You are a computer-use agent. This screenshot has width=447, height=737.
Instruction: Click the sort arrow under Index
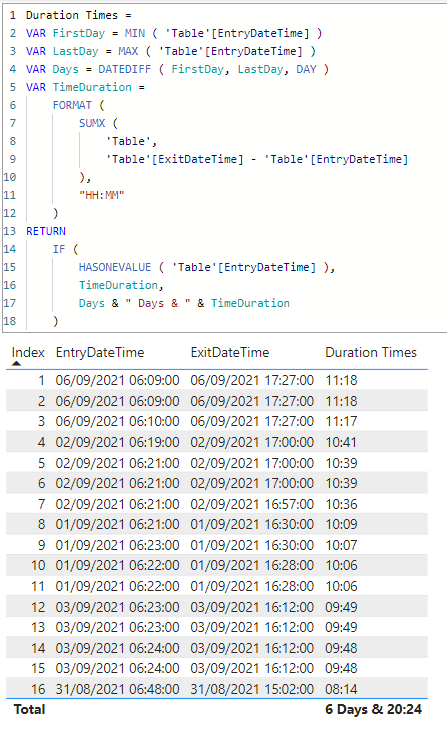click(x=16, y=363)
